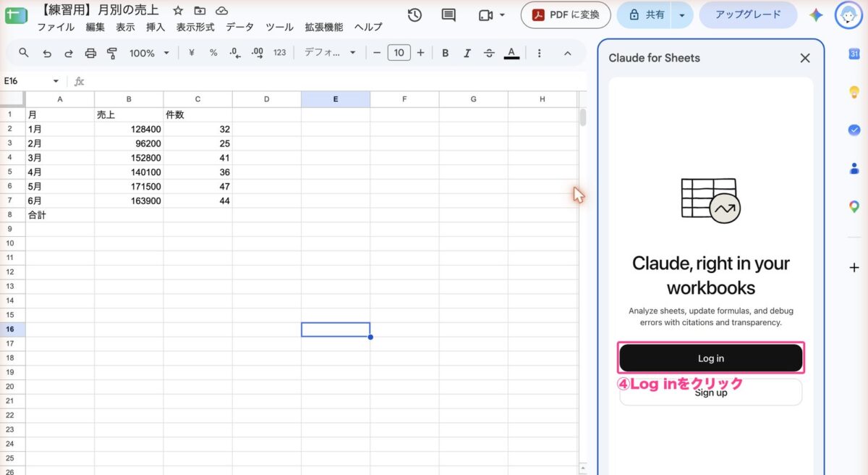Toggle strikethrough formatting
Image resolution: width=868 pixels, height=475 pixels.
(489, 53)
